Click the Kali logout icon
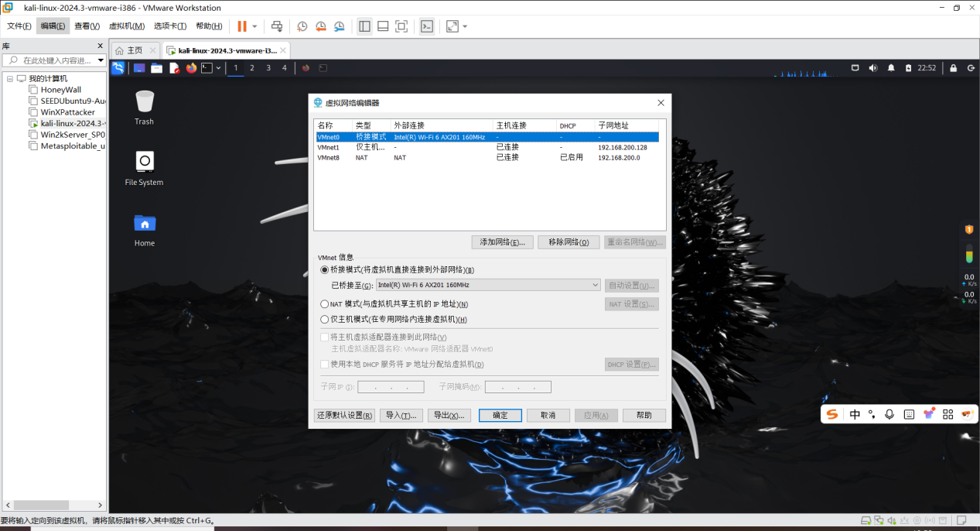Viewport: 980px width, 531px height. pos(971,68)
